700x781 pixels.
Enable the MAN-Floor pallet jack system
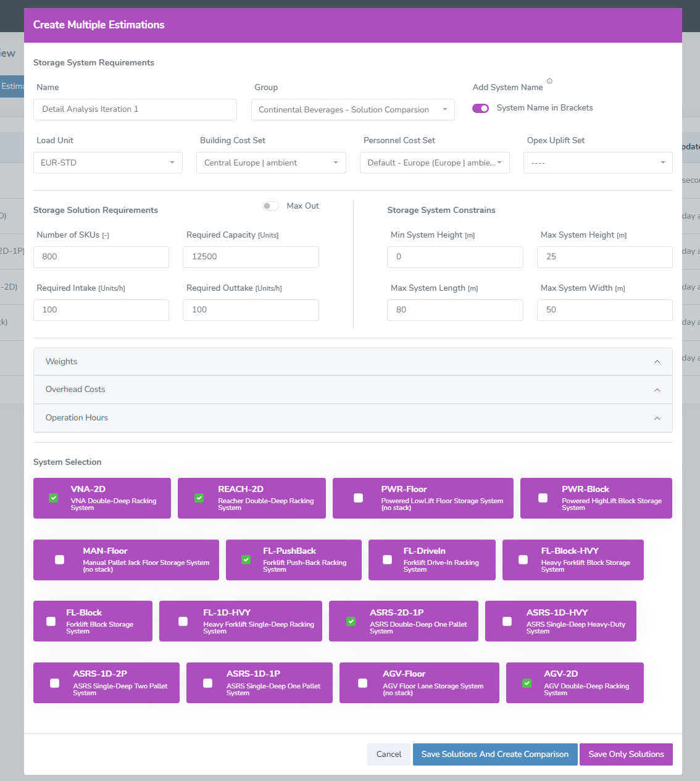coord(59,559)
